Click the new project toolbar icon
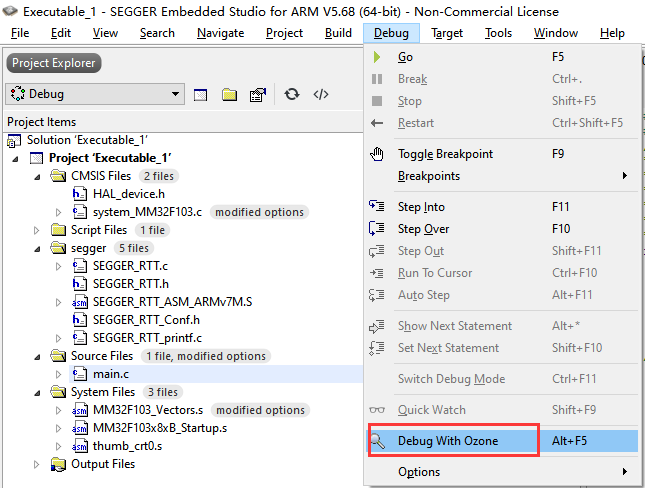Image resolution: width=645 pixels, height=488 pixels. pyautogui.click(x=200, y=95)
